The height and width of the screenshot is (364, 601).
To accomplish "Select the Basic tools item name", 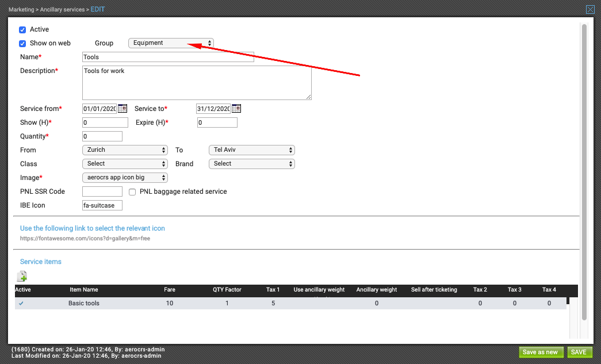I will [x=84, y=303].
